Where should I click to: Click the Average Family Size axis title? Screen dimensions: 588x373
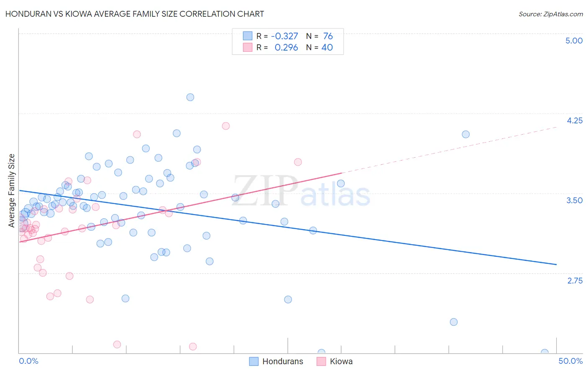tap(12, 191)
